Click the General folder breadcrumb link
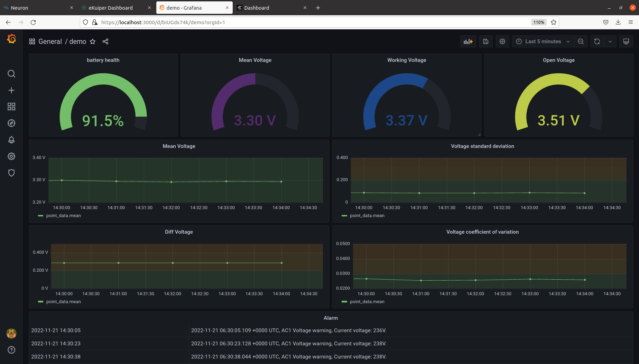The image size is (639, 364). (x=50, y=41)
